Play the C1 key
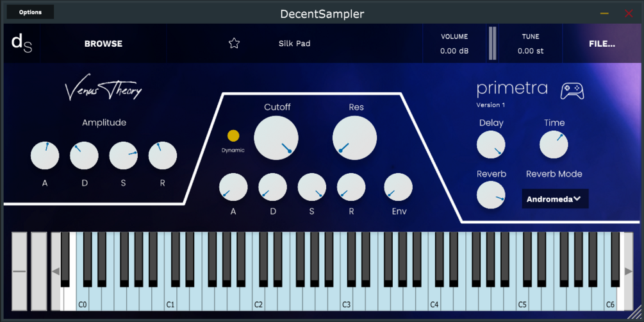 click(x=170, y=299)
